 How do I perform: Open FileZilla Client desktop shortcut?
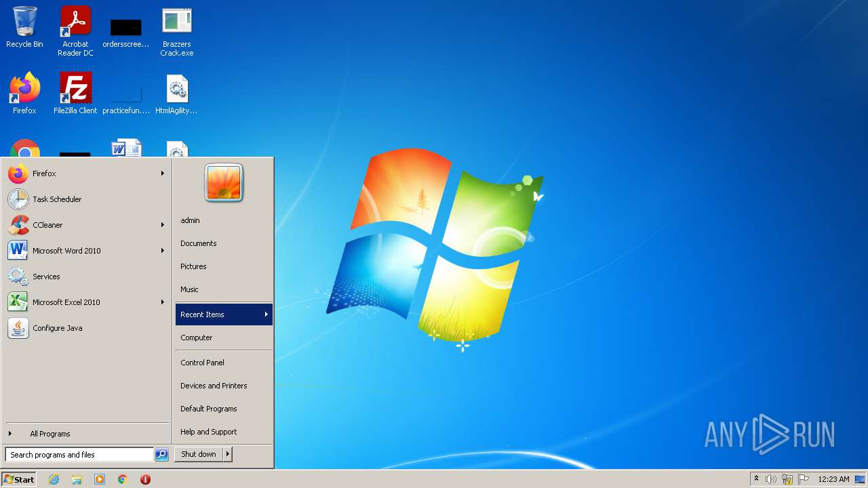(x=75, y=94)
